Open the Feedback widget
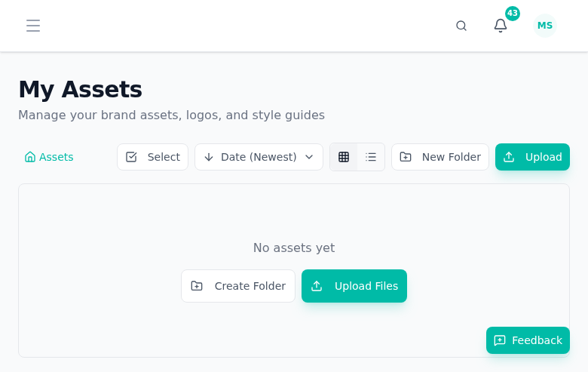This screenshot has height=372, width=588. click(528, 340)
